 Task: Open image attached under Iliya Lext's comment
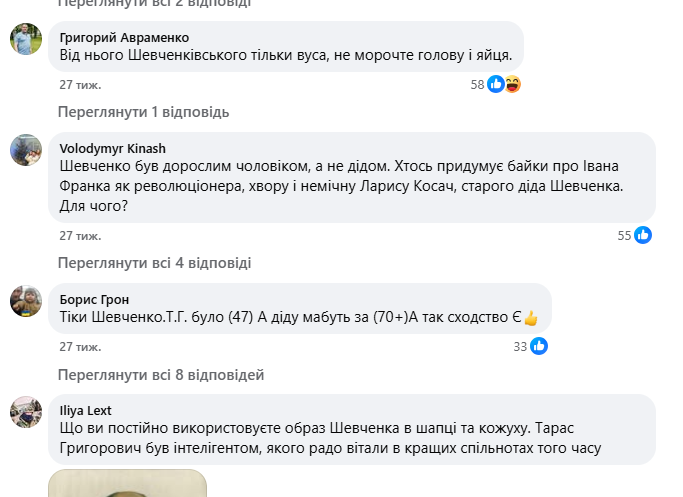pyautogui.click(x=127, y=484)
